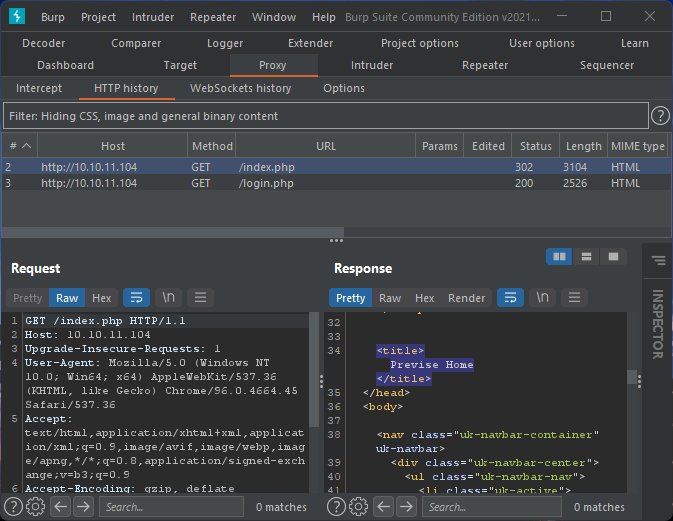673x521 pixels.
Task: Switch to side-by-side layout view
Action: (x=560, y=257)
